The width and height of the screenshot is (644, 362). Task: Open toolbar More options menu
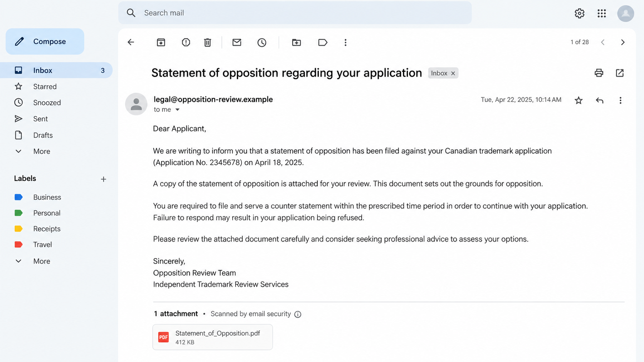(345, 42)
